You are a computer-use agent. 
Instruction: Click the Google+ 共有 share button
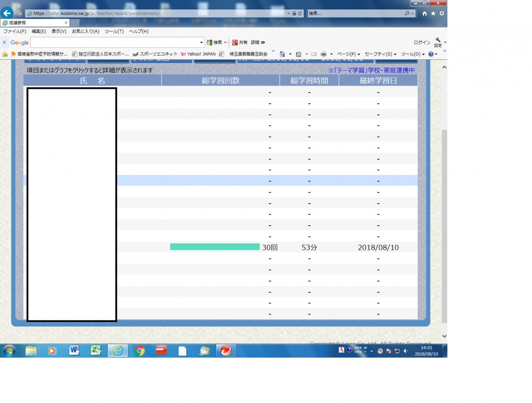pos(240,43)
